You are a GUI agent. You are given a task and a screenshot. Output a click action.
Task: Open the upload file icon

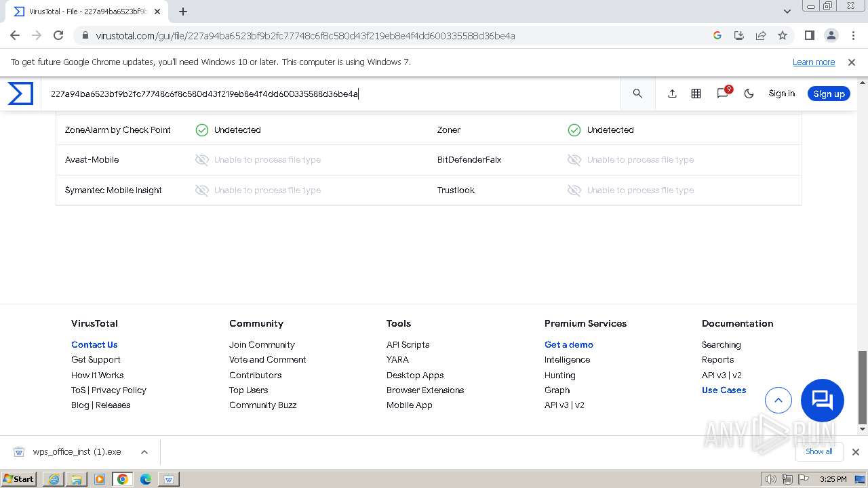(x=672, y=94)
